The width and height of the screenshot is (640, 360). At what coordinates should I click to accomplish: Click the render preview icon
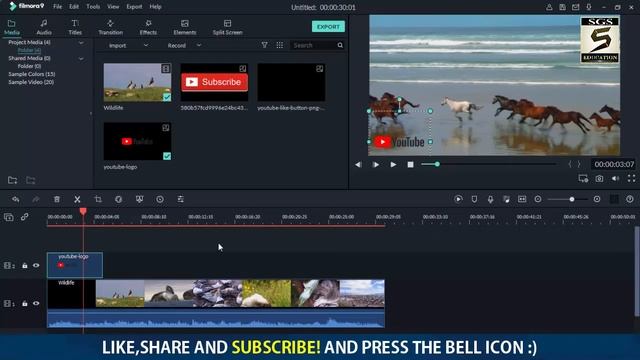pos(458,199)
